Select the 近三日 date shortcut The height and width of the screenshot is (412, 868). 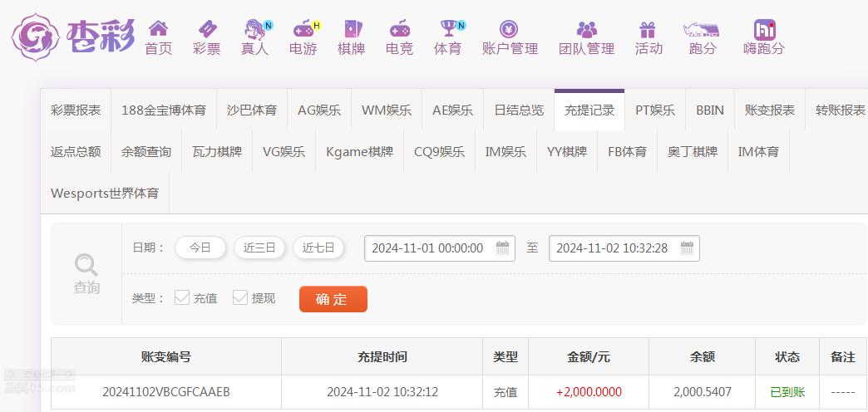[259, 248]
